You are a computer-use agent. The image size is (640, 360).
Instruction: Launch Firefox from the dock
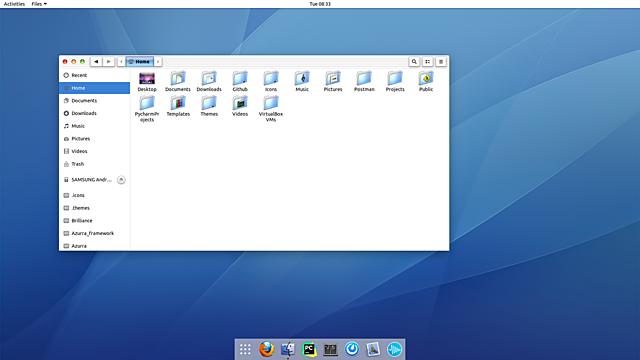(267, 349)
